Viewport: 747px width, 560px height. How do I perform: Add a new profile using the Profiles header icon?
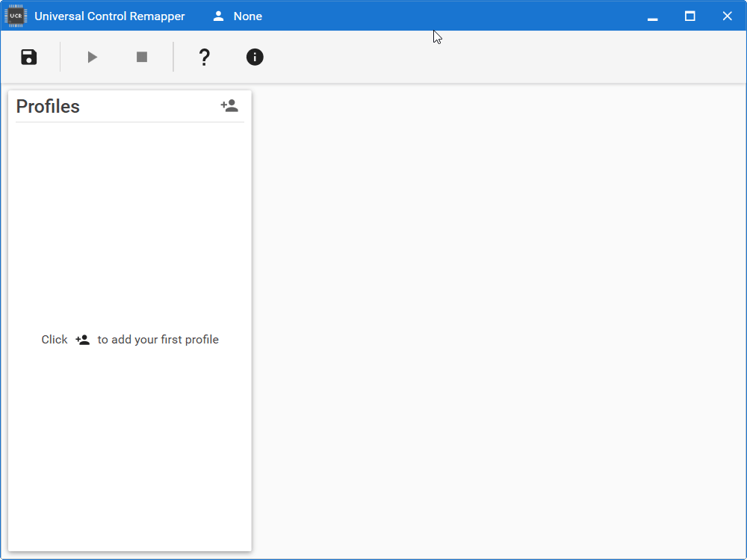229,106
